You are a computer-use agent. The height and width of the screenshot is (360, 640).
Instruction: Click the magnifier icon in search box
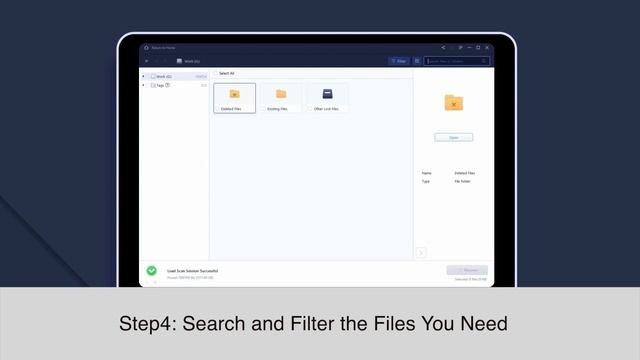click(x=484, y=61)
